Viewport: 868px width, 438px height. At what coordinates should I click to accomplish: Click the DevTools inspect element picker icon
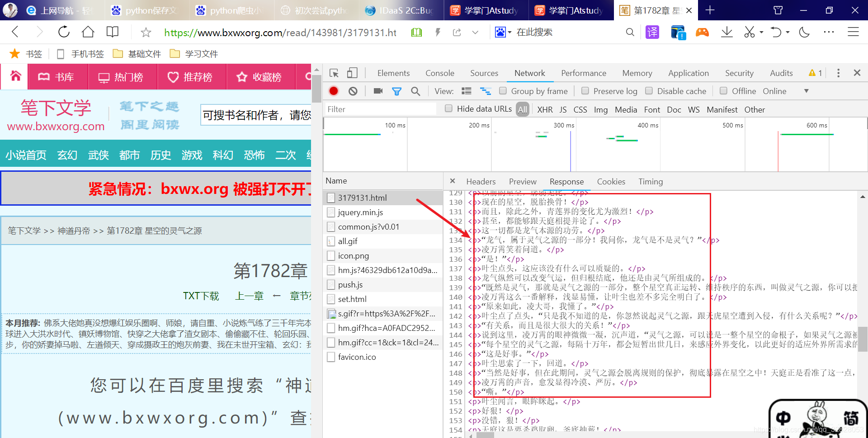click(334, 73)
